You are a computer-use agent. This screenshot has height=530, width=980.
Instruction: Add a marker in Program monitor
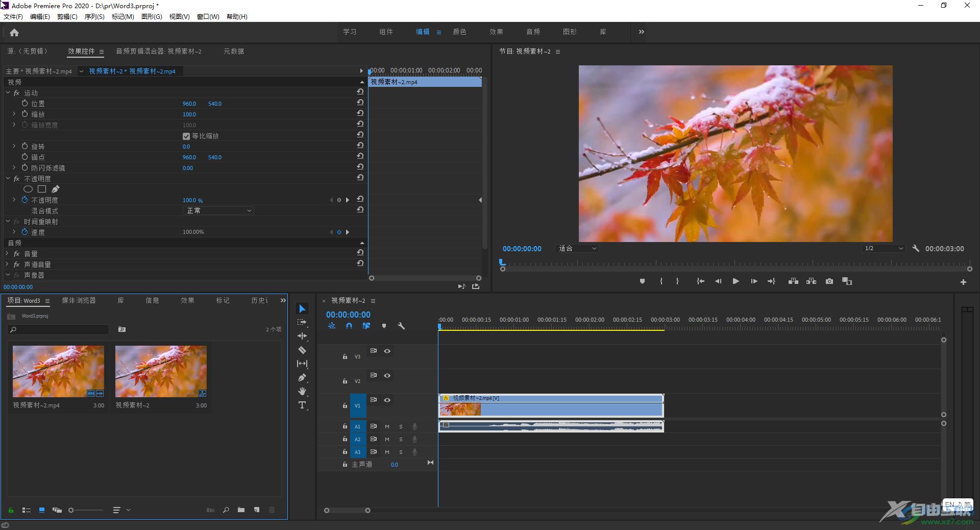pos(643,281)
